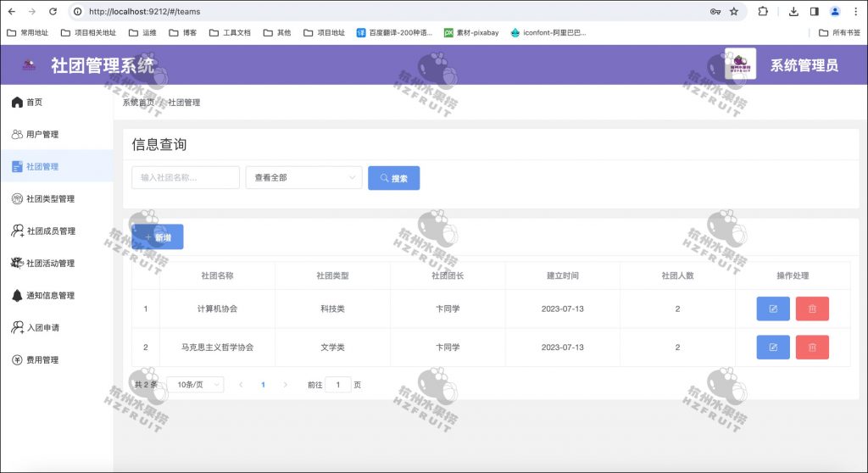Open the 常用地址 bookmarks folder
This screenshot has height=473, width=868.
click(x=28, y=33)
